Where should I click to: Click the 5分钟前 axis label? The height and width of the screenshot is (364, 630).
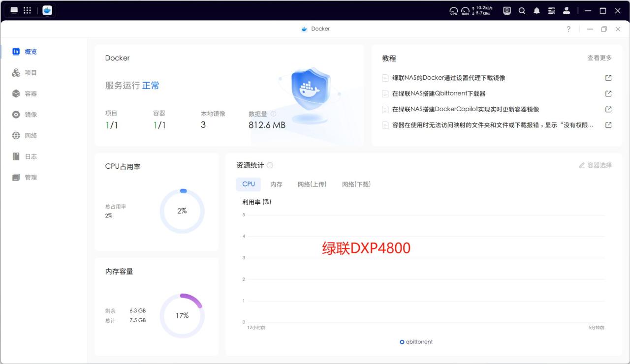click(597, 328)
